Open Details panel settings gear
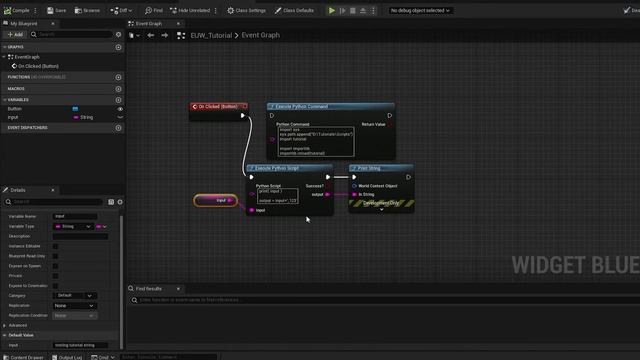The width and height of the screenshot is (640, 360). pos(120,202)
